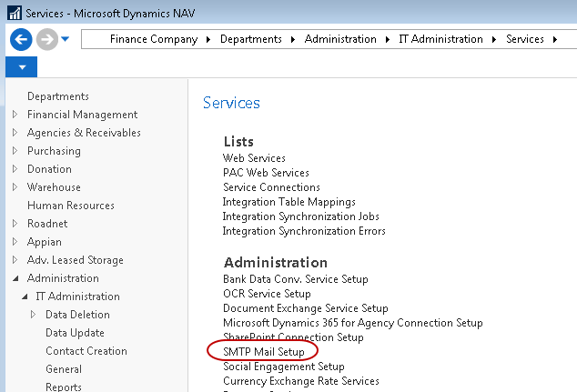
Task: Click Departments in the breadcrumb bar
Action: (x=251, y=39)
